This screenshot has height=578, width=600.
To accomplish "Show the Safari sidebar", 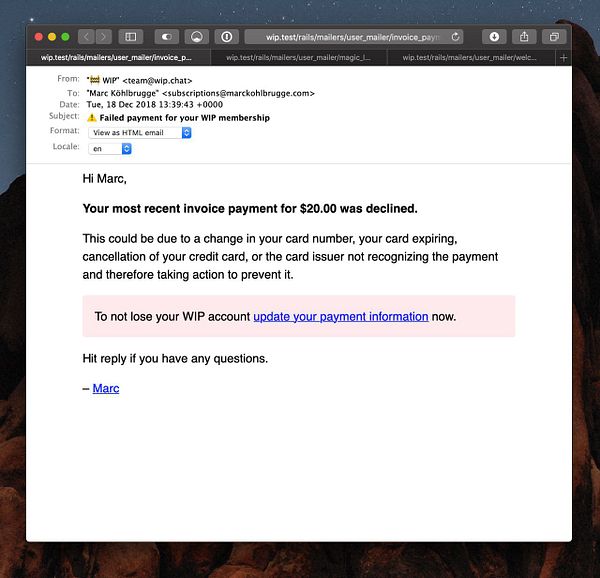I will tap(131, 37).
